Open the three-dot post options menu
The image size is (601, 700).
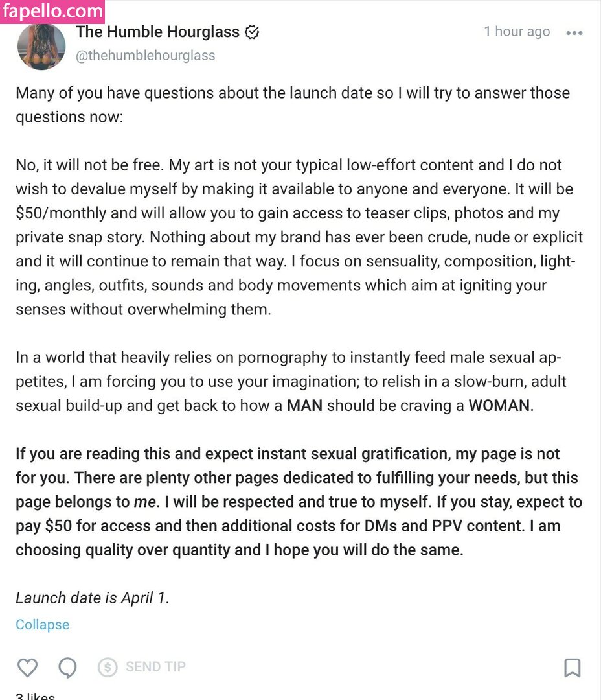tap(574, 33)
